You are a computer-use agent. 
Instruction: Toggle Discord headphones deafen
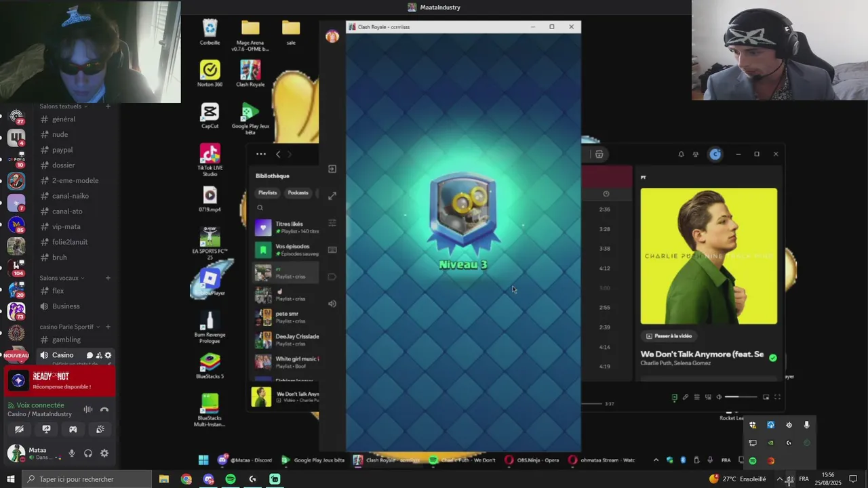pyautogui.click(x=88, y=453)
